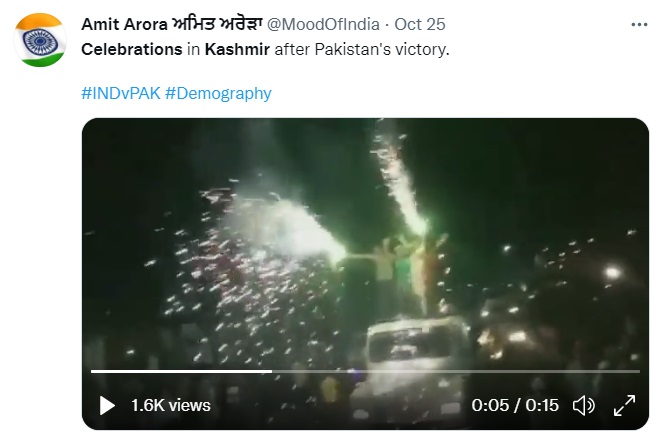Play the video with the play button
Viewport: 664px width, 442px height.
tap(107, 406)
